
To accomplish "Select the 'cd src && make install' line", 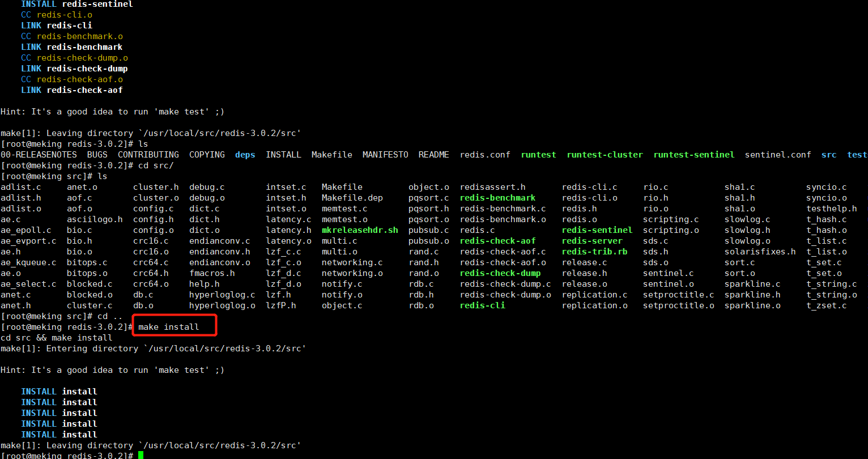I will click(57, 338).
